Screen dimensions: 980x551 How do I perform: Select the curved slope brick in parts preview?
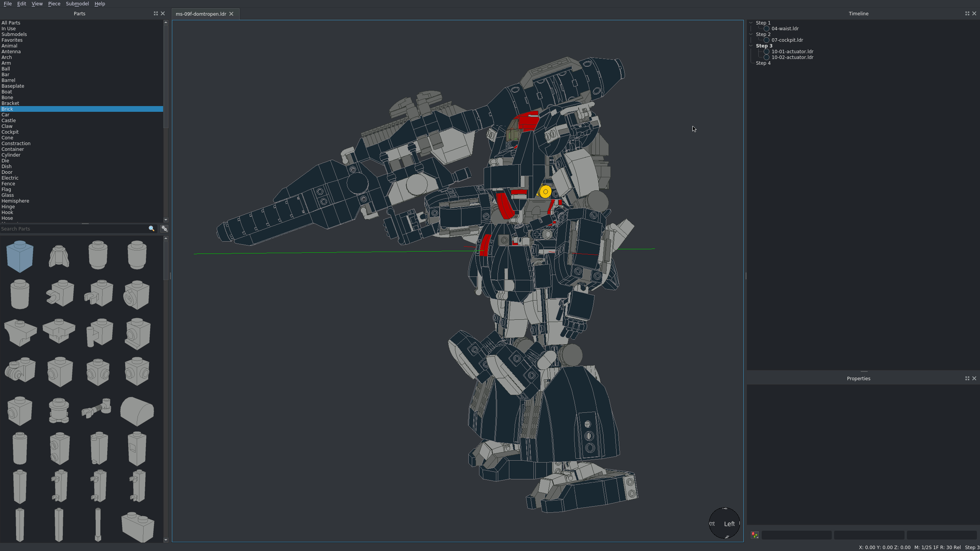coord(137,410)
